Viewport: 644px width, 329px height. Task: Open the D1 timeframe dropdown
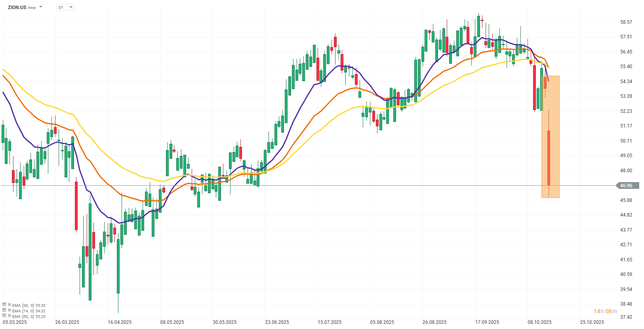pos(65,7)
